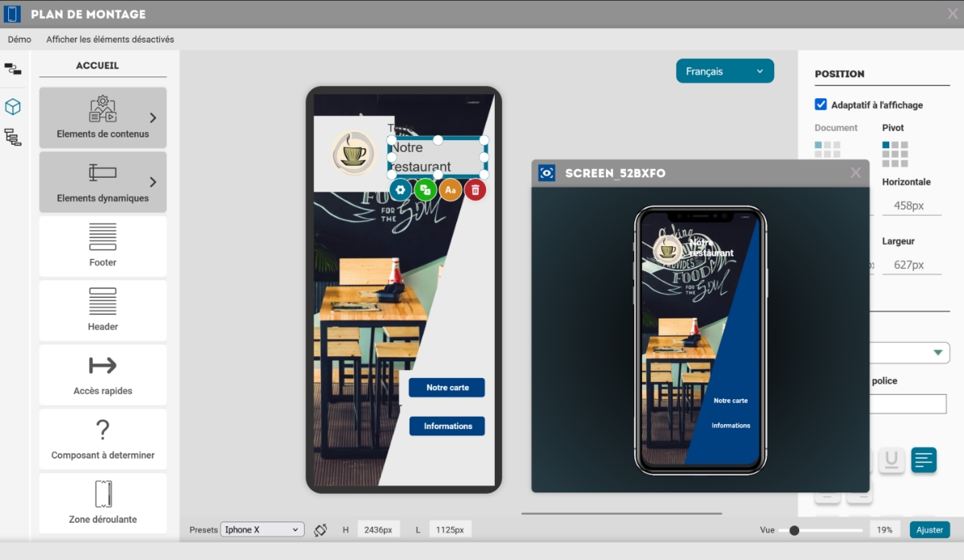
Task: Duplicate the element with the green icon
Action: point(426,190)
